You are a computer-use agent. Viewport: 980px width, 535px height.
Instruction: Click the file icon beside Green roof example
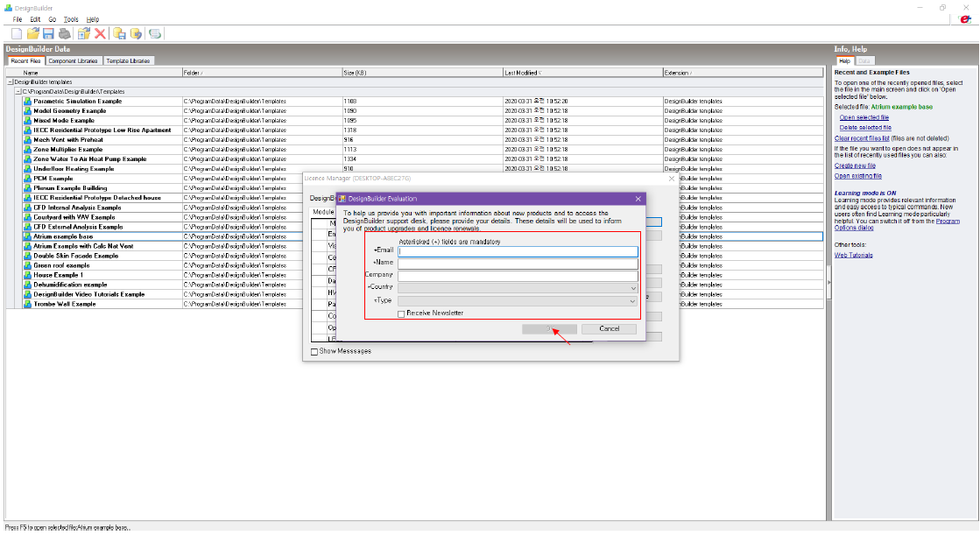[x=27, y=265]
